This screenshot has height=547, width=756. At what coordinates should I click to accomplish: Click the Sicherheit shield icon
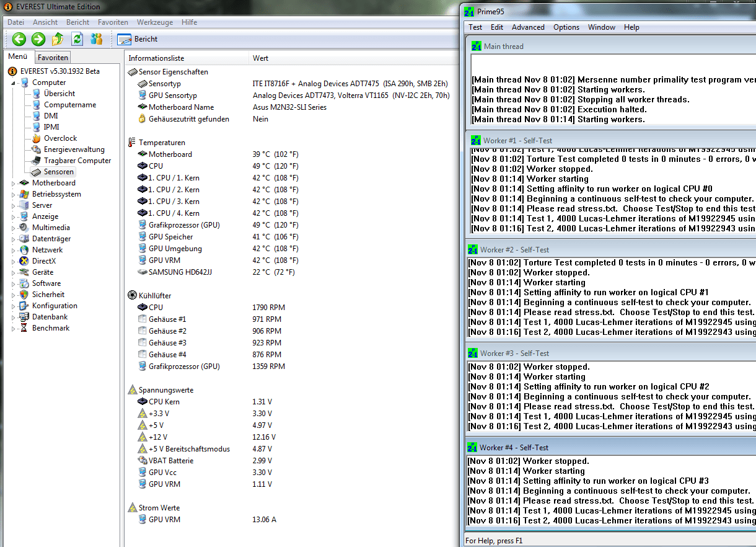24,295
